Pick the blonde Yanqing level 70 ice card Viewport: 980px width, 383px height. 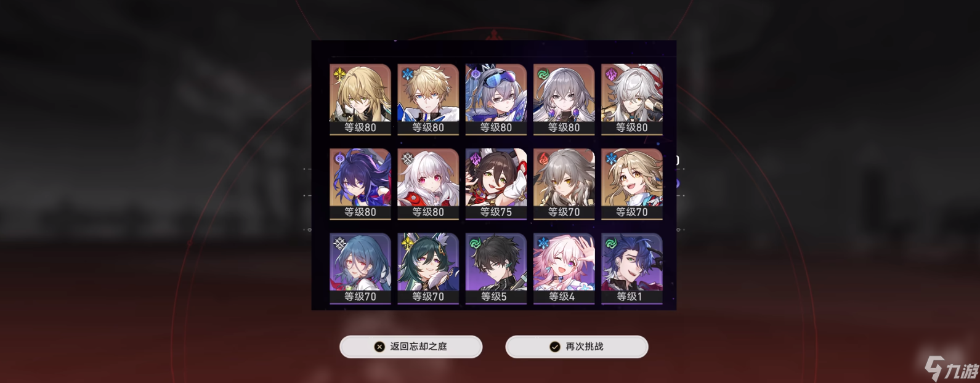[x=631, y=183]
